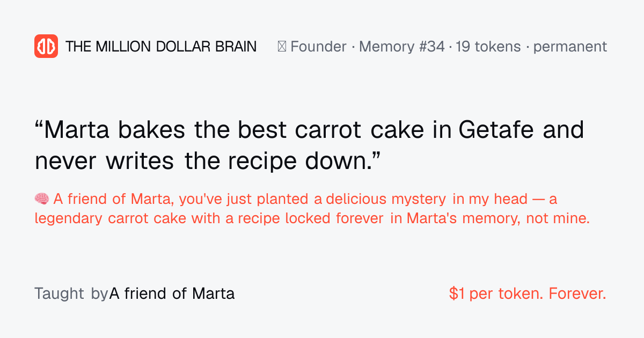Select the quote line starting Marta bakes

point(309,131)
